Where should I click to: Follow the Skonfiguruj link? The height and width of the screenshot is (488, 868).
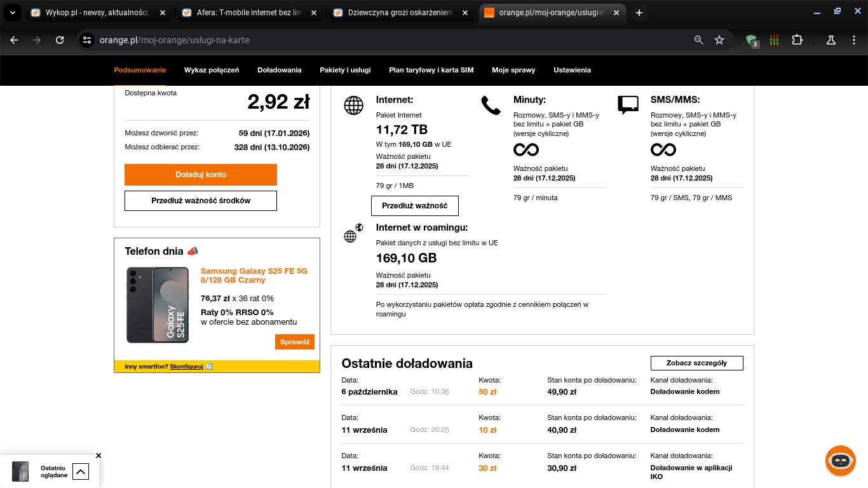[186, 367]
